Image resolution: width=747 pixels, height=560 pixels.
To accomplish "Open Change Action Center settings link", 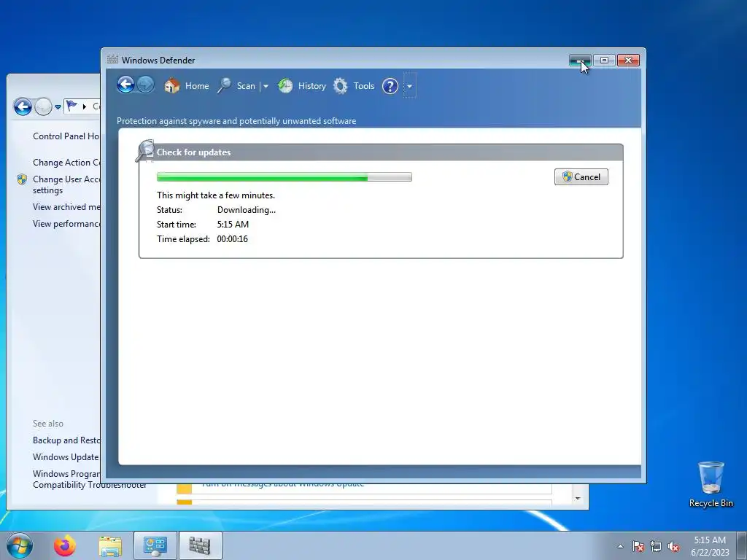I will (x=66, y=163).
